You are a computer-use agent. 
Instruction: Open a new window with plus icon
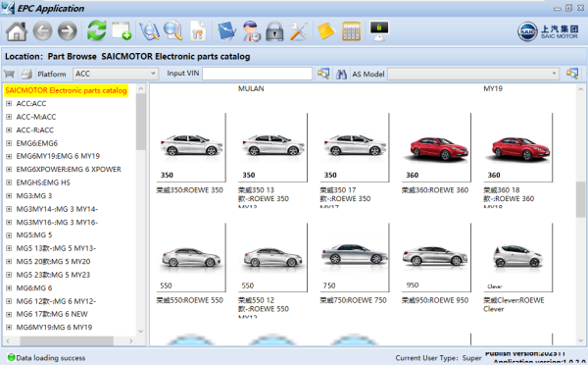122,30
